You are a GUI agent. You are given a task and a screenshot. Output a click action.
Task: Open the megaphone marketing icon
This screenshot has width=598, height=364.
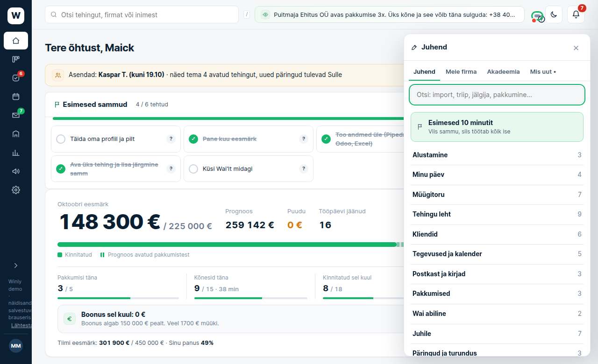16,171
